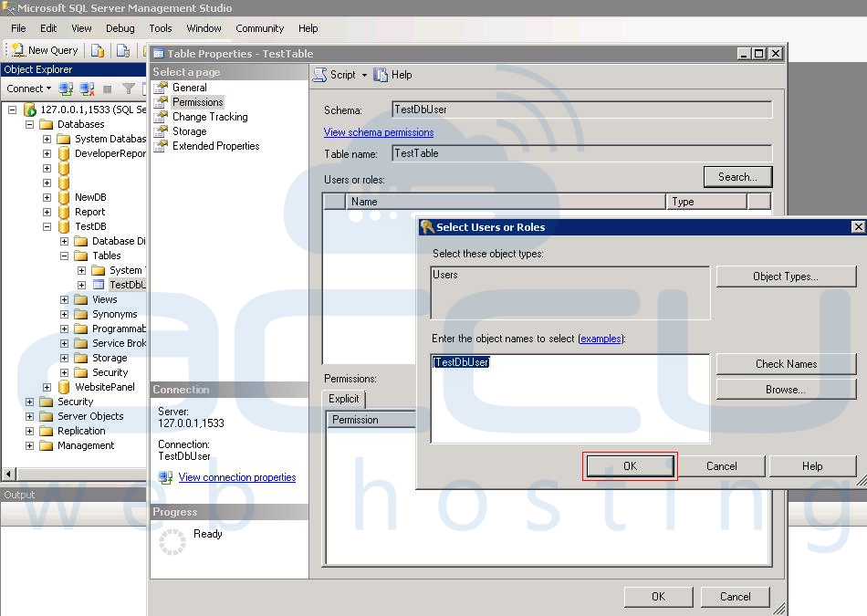Click the New Query toolbar button
Viewport: 867px width, 616px height.
click(45, 50)
